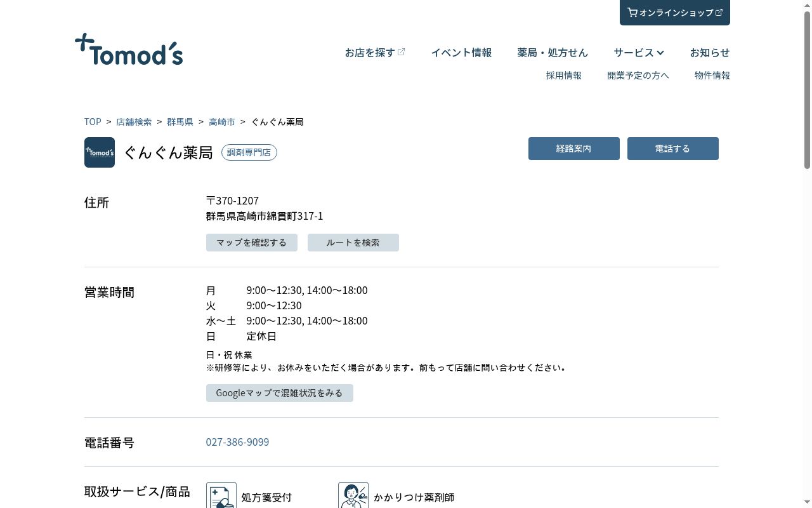Click the address 群馬県高崎市綿貫町317-1
Viewport: 812px width, 508px height.
tap(265, 216)
